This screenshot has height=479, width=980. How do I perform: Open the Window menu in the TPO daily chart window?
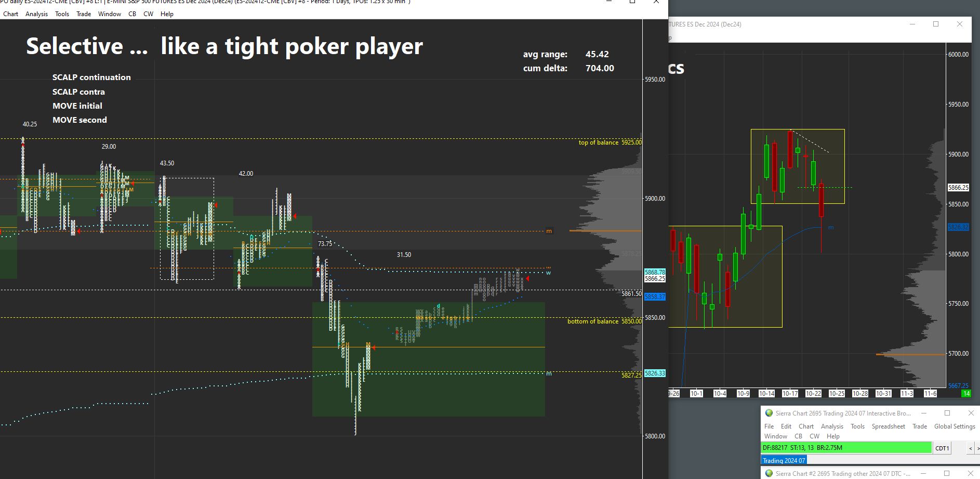pyautogui.click(x=110, y=14)
